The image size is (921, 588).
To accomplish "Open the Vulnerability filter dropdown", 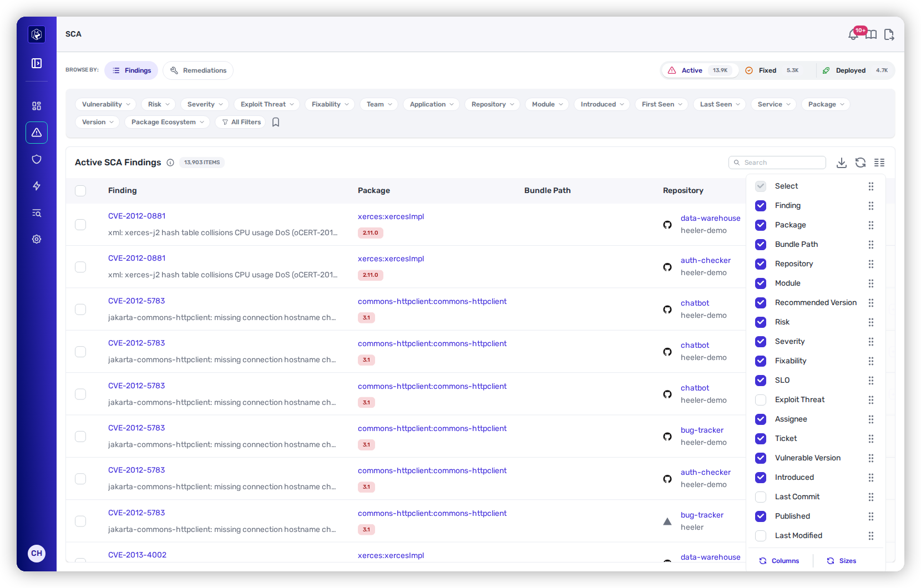I will 105,104.
